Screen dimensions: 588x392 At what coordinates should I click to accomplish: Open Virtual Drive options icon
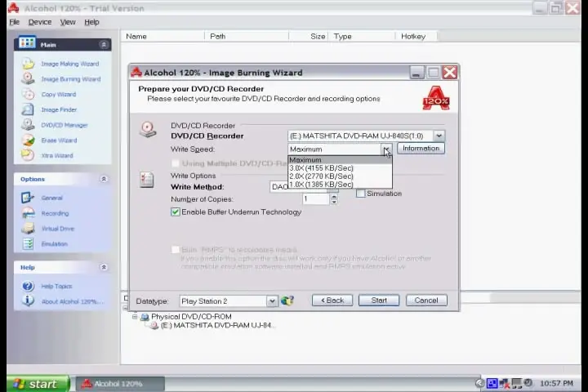click(28, 228)
